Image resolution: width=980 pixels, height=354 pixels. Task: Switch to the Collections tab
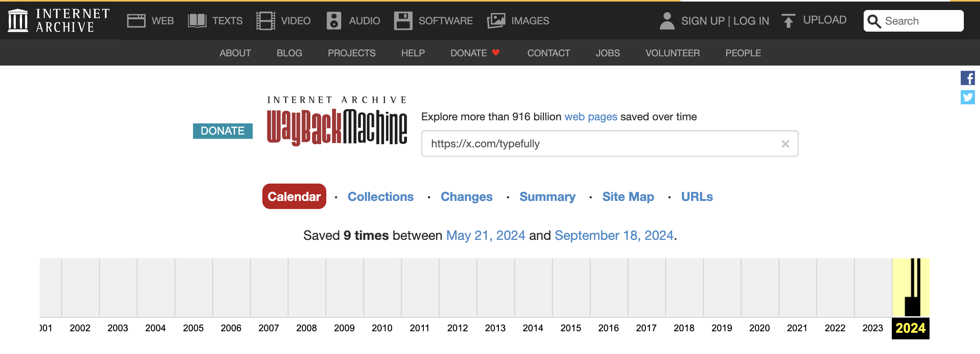[381, 197]
